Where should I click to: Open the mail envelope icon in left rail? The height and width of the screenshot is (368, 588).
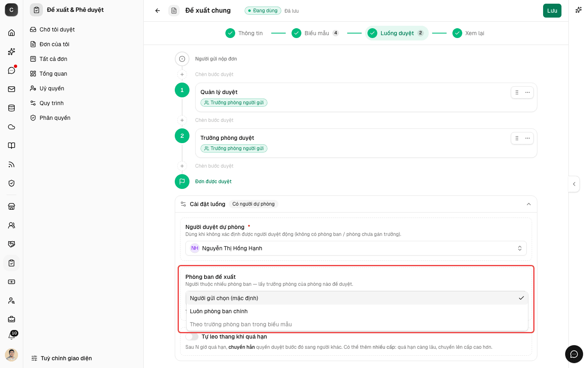[11, 89]
